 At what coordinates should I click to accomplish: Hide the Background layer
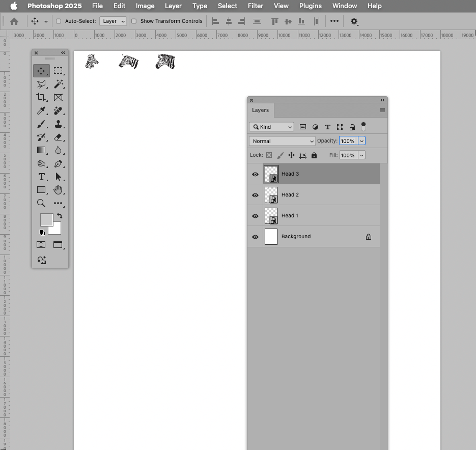pos(255,236)
